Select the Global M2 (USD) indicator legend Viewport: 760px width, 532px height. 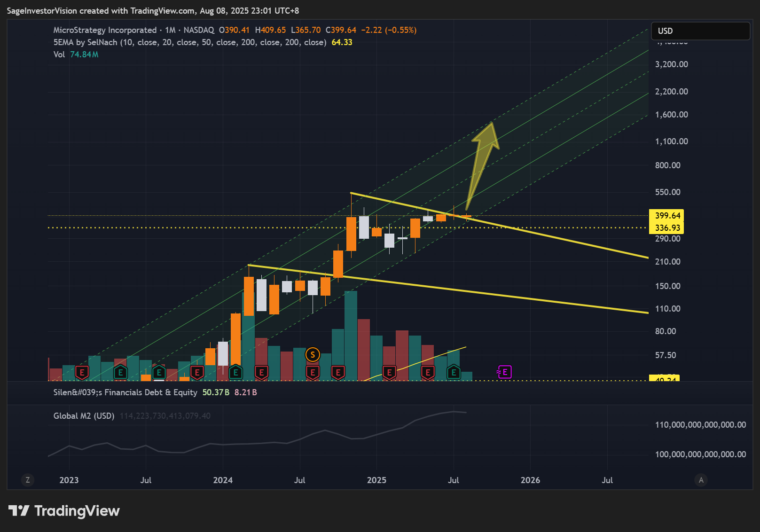click(x=84, y=416)
